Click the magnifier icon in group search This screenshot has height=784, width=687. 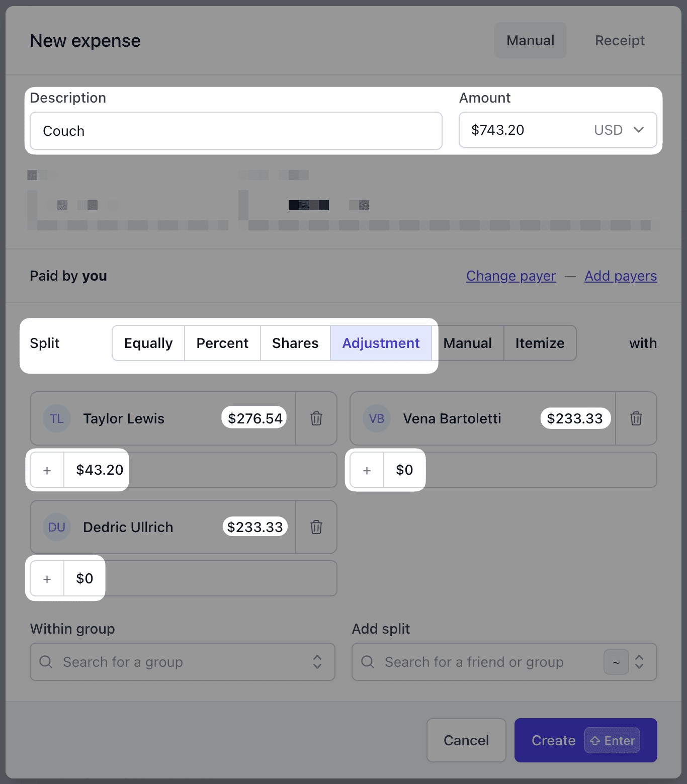coord(46,662)
